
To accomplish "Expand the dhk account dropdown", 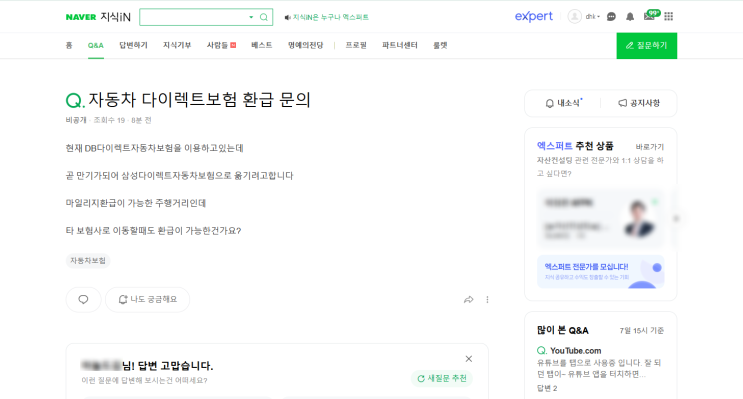I will [x=593, y=17].
